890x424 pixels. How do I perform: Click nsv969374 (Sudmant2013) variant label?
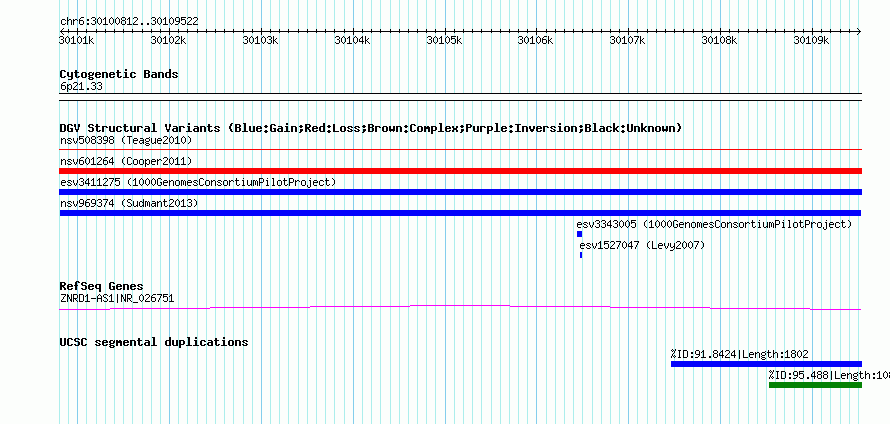pyautogui.click(x=129, y=203)
